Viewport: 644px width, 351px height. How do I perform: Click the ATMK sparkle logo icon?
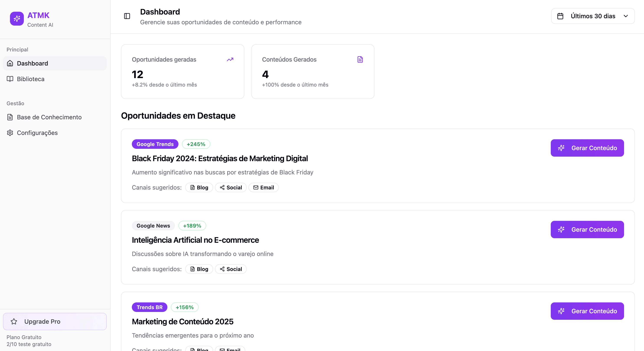point(17,18)
